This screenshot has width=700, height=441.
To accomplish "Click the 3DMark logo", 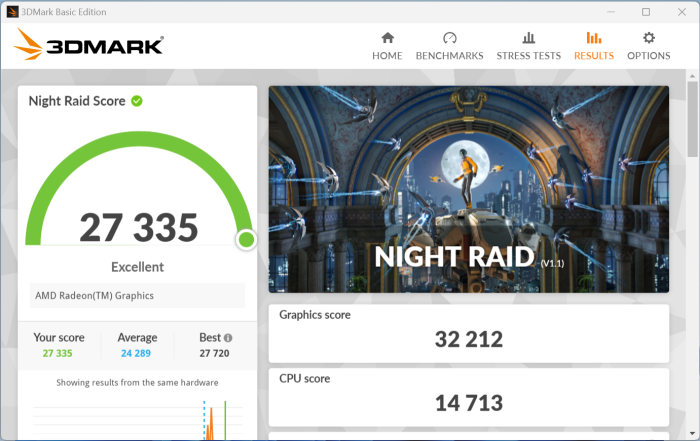I will click(x=88, y=45).
